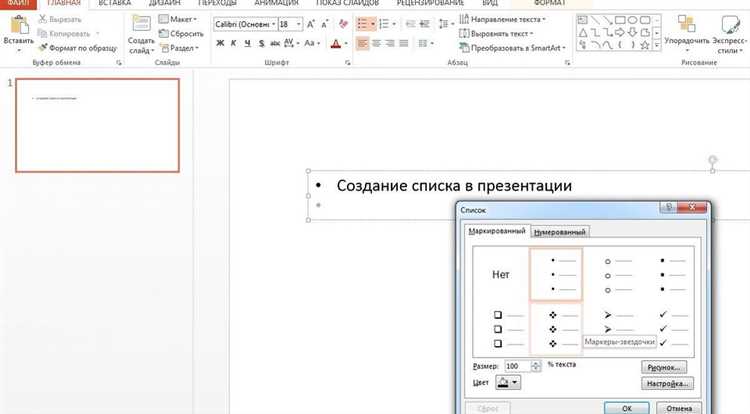Choose Нет (no bullets) option
Image resolution: width=750 pixels, height=414 pixels.
501,274
